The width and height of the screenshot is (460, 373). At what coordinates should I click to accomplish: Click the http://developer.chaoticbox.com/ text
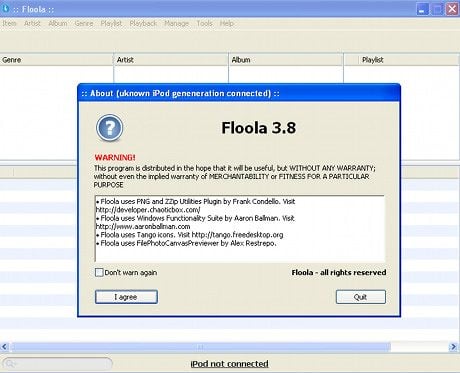click(x=148, y=210)
